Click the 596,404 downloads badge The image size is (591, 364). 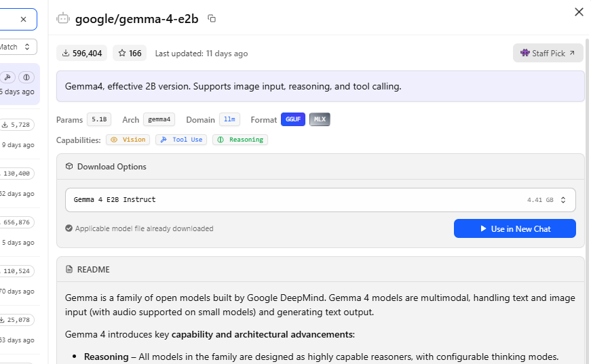tap(82, 53)
